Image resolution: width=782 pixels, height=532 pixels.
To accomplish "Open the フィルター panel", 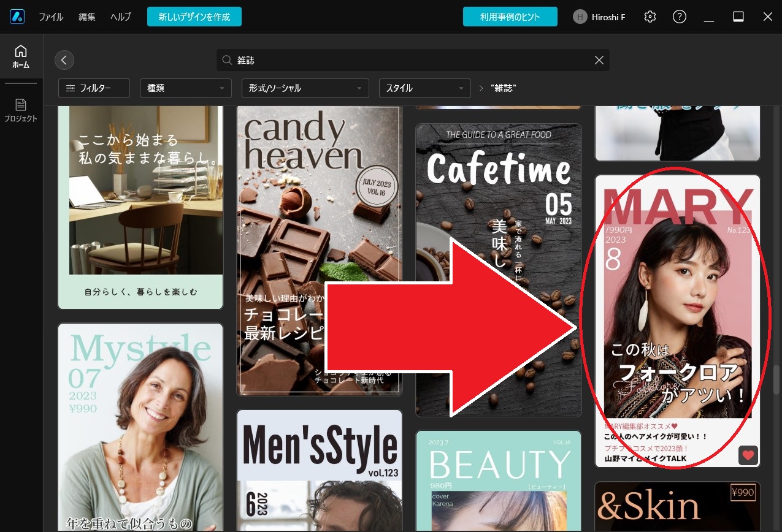I will coord(94,88).
